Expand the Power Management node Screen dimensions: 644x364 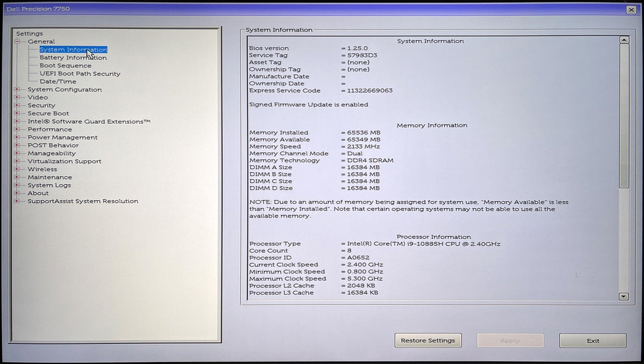(17, 138)
